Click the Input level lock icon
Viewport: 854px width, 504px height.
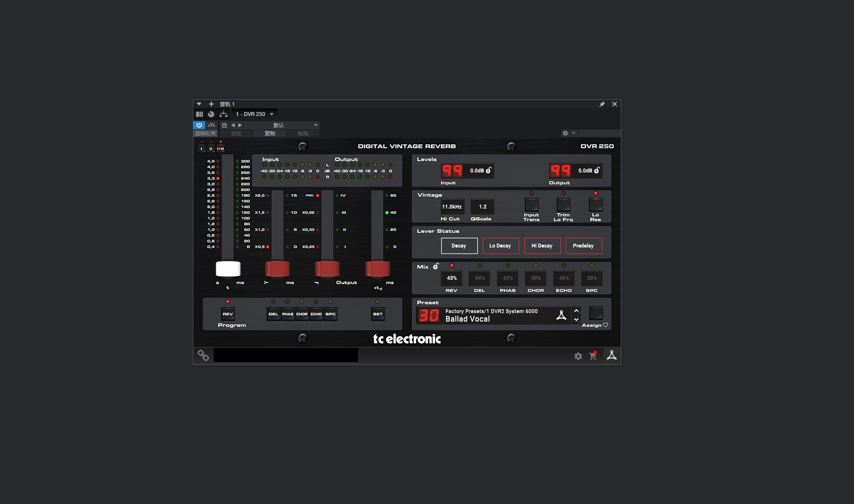point(489,171)
